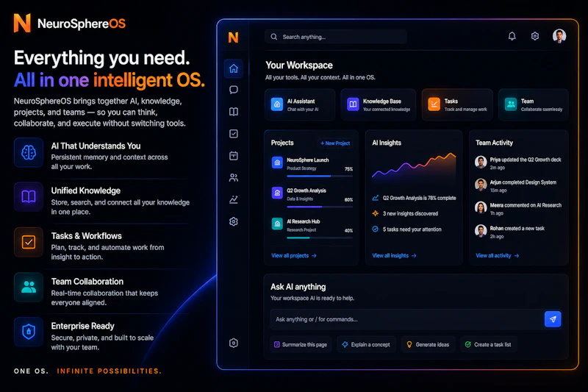Click the AI Research Hub project icon
The image size is (588, 392).
[x=277, y=224]
